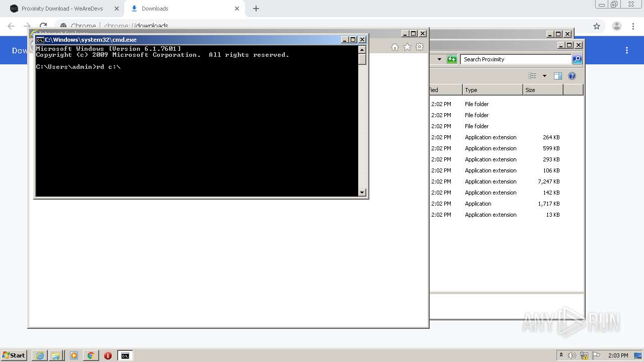Switch to the Downloads tab
Screen dimensions: 644x362
pos(185,9)
